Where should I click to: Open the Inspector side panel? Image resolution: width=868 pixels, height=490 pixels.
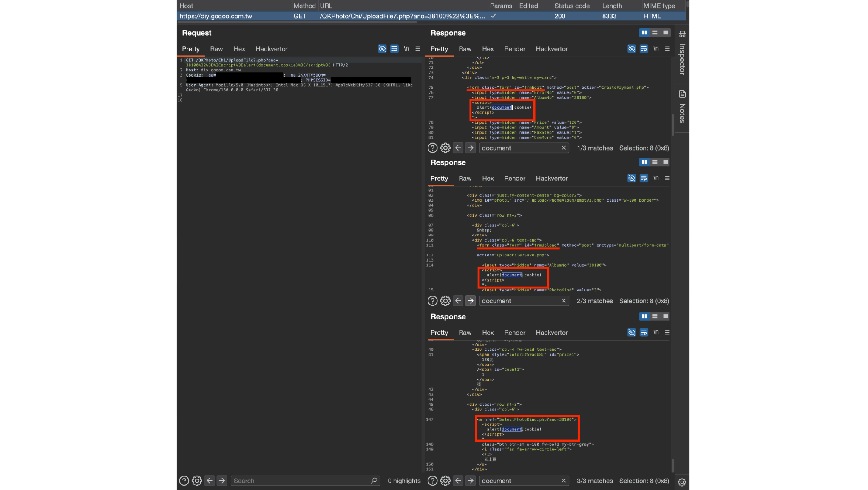click(x=682, y=53)
